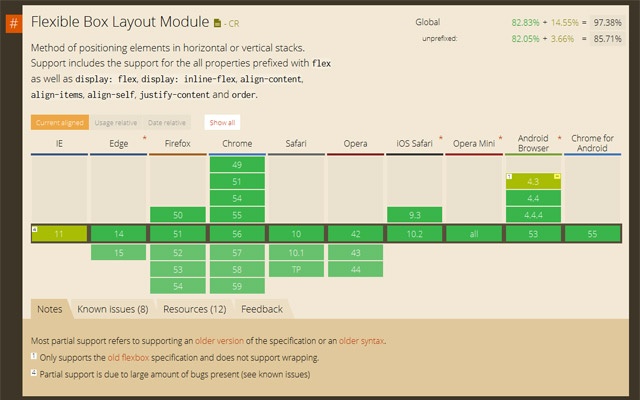Select the Opera Mini 'all' cell
Image resolution: width=640 pixels, height=400 pixels.
[x=474, y=234]
